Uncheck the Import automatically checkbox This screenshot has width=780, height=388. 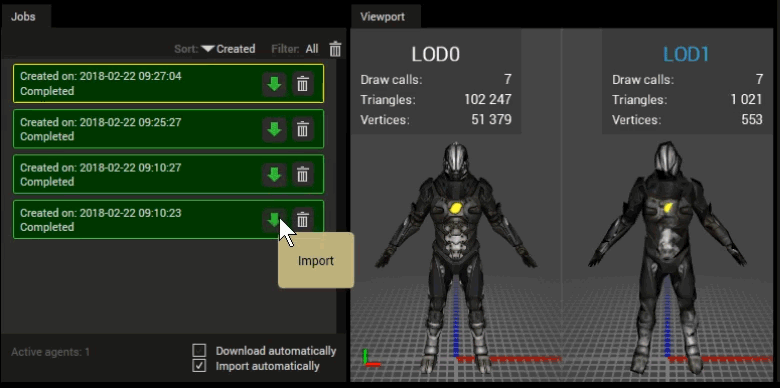tap(199, 366)
